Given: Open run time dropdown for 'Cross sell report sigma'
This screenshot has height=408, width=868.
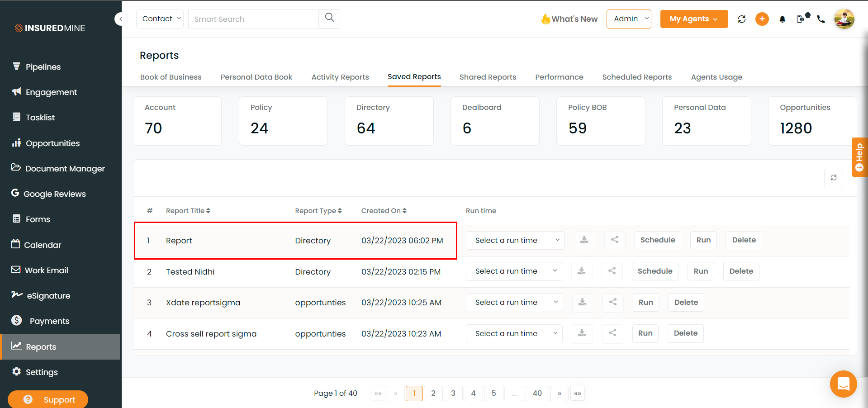Looking at the screenshot, I should tap(514, 333).
